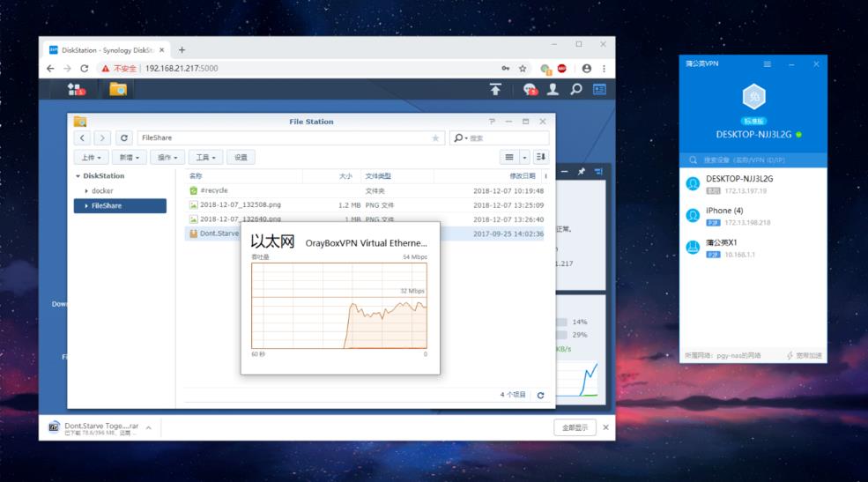Open the DSM user options icon

[x=553, y=89]
